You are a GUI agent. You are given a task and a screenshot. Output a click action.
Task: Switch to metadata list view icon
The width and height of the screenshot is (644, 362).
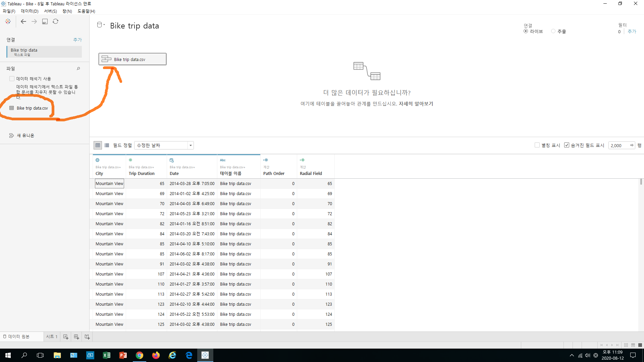107,145
